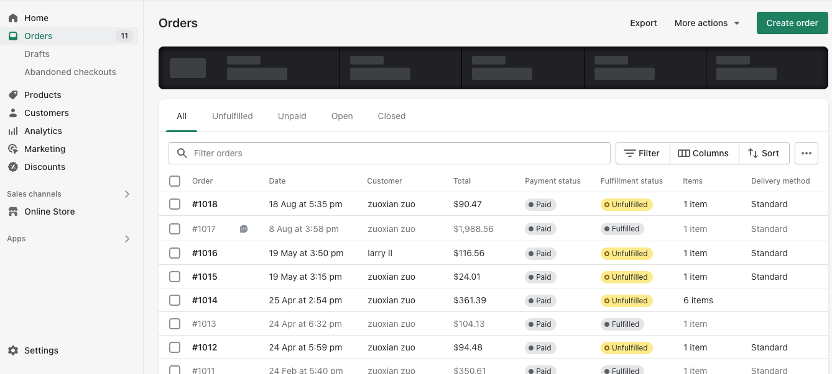
Task: Open Settings via the gear icon
Action: coord(13,351)
